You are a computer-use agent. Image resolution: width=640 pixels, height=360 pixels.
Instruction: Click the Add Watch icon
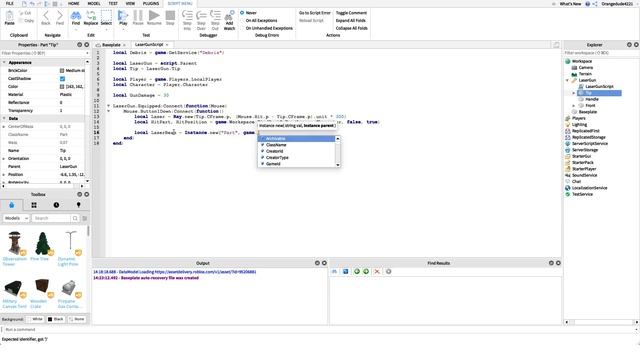pyautogui.click(x=229, y=16)
